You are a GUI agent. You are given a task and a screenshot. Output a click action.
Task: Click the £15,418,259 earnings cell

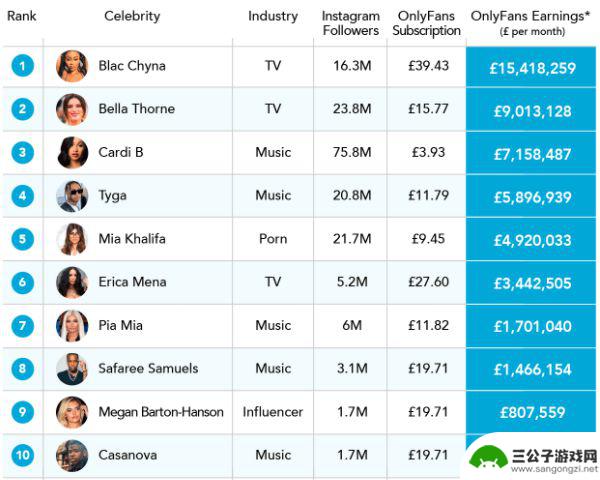531,68
